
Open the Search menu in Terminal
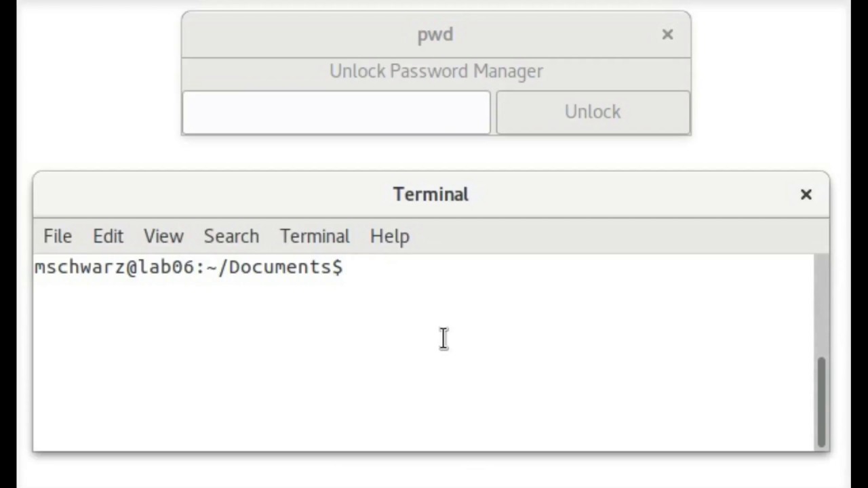pos(231,236)
